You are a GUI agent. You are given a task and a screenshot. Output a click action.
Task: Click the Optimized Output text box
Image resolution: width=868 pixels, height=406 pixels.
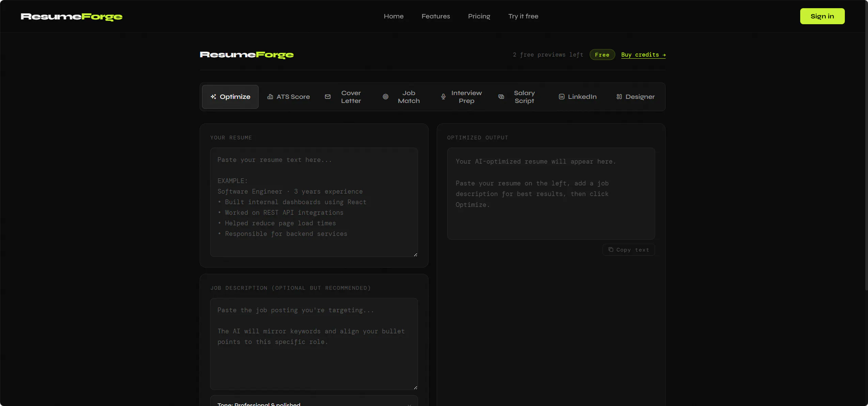point(551,194)
